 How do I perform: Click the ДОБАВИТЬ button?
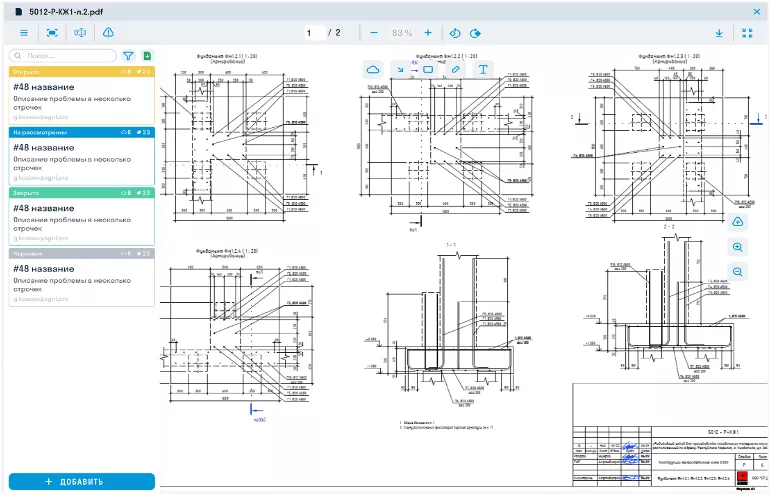[82, 482]
